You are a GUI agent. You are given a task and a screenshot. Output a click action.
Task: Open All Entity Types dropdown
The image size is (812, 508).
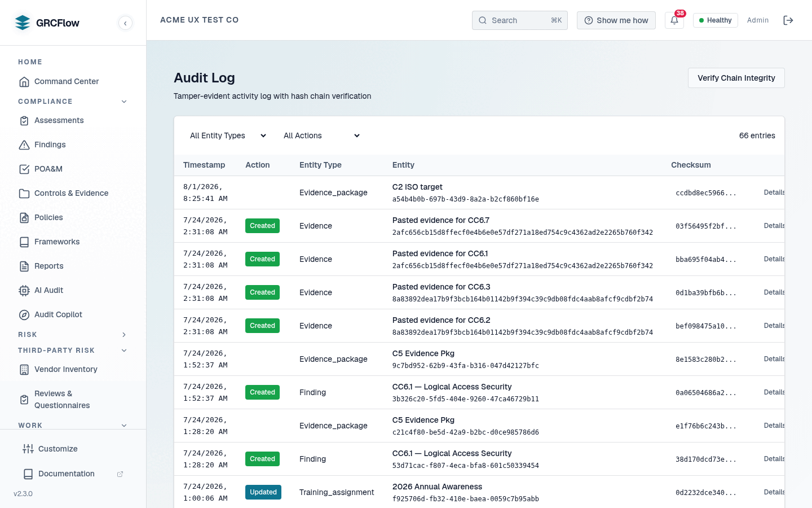coord(228,135)
